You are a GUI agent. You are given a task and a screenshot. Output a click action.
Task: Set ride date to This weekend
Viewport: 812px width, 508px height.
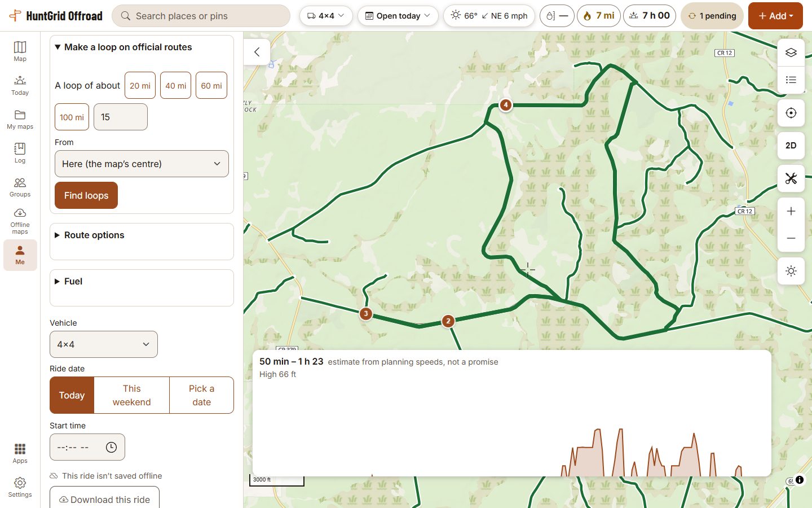[131, 395]
